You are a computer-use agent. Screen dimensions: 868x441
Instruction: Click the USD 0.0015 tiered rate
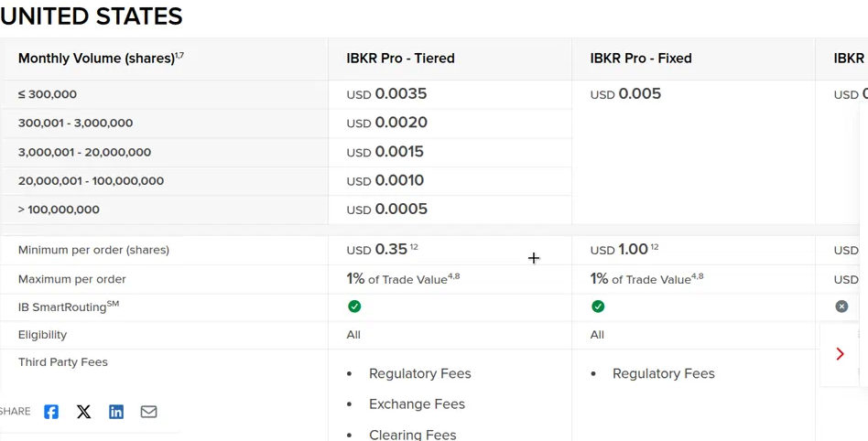(x=385, y=152)
